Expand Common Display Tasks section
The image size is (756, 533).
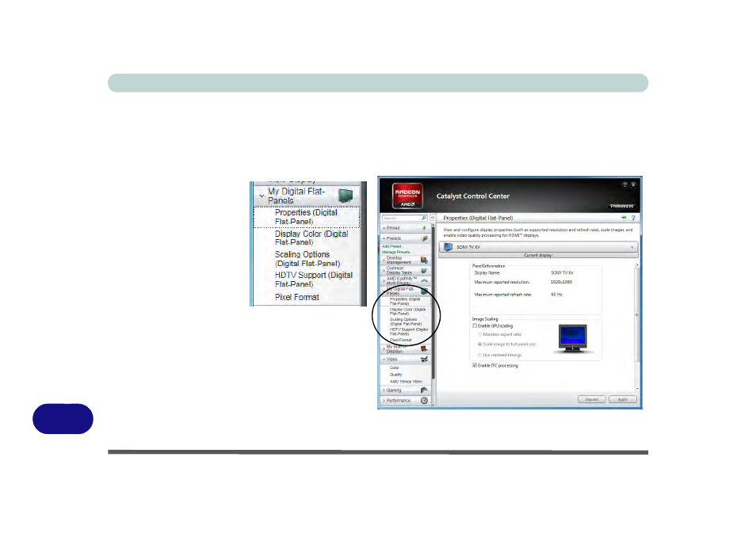384,271
